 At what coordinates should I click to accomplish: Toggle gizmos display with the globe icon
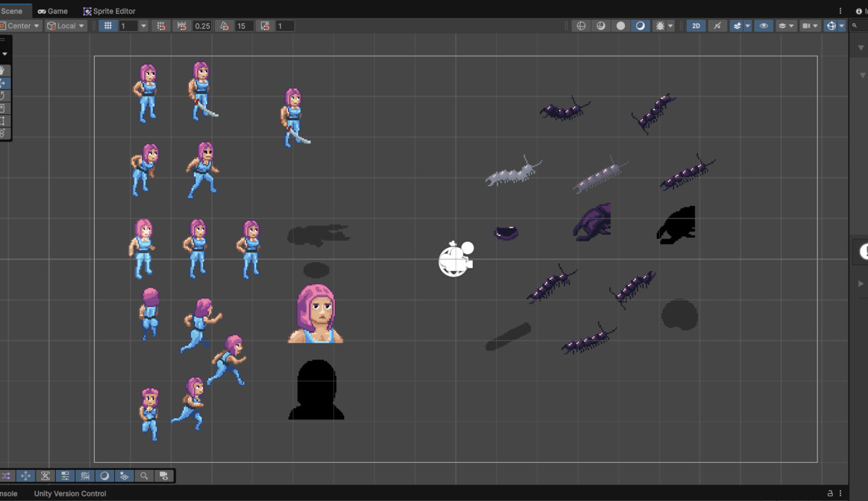coord(831,26)
